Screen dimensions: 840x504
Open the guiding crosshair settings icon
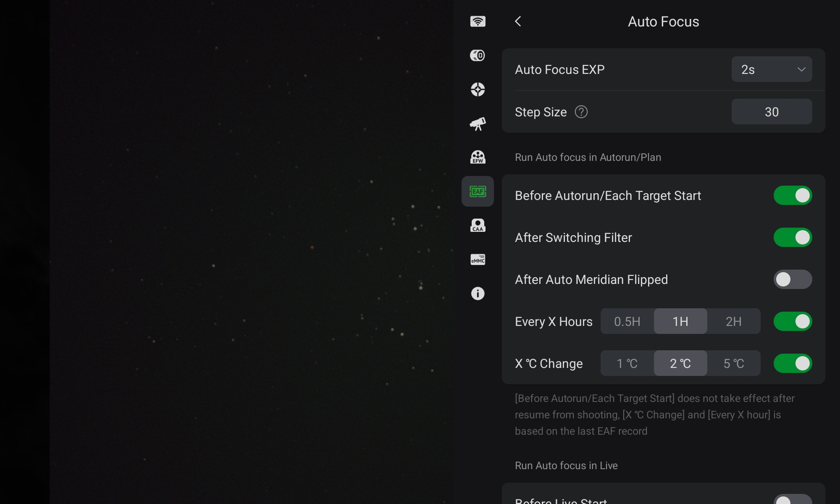[x=478, y=89]
